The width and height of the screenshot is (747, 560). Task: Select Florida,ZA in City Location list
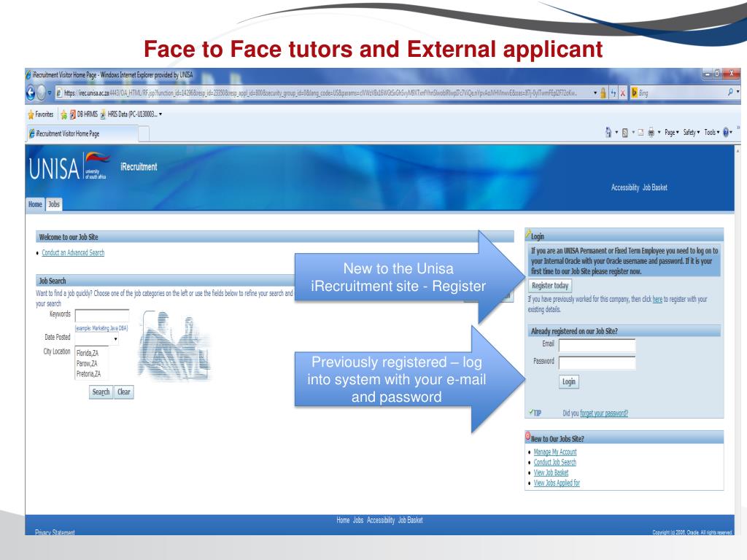tap(88, 354)
